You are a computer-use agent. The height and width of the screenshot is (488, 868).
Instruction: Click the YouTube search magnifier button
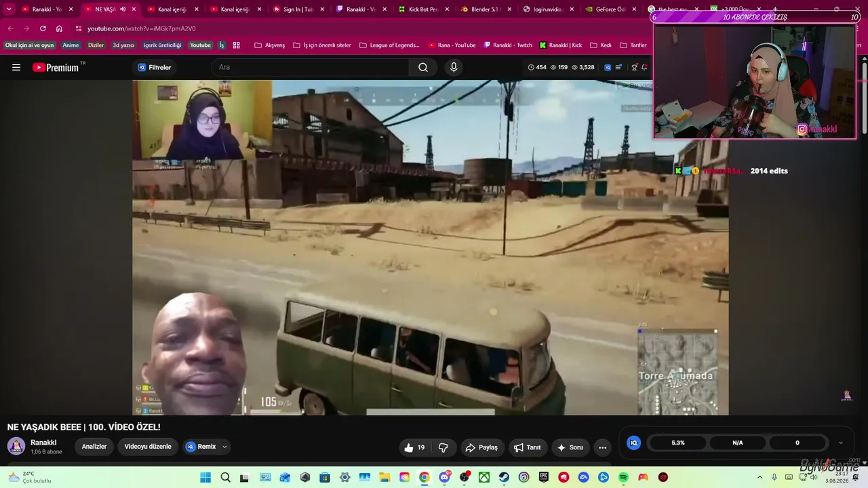click(x=423, y=67)
